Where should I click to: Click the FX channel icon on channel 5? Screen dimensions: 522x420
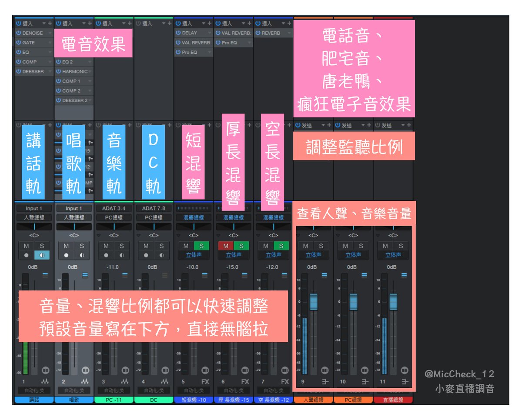click(205, 381)
